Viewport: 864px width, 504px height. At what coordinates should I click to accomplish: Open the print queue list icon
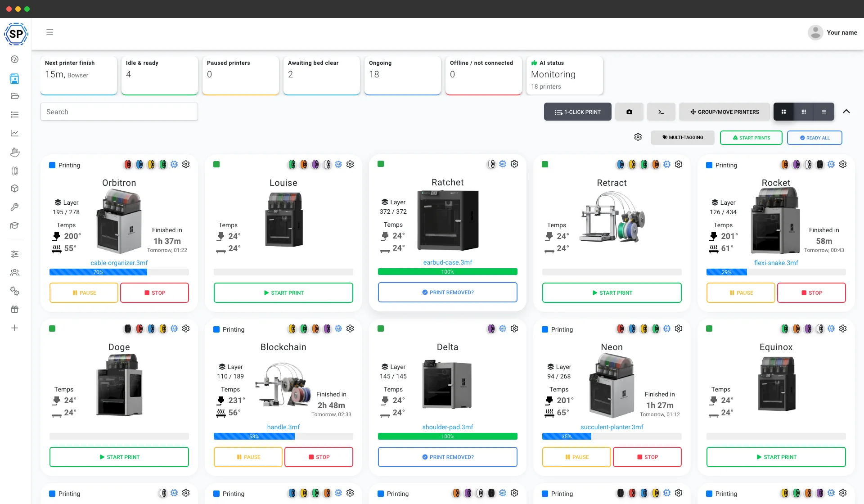[x=14, y=115]
